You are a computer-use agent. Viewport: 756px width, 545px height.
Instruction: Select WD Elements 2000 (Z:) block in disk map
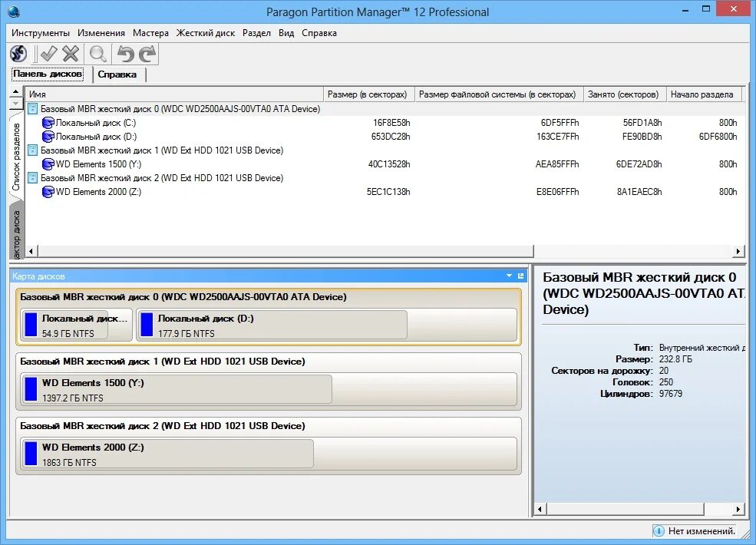pos(268,454)
